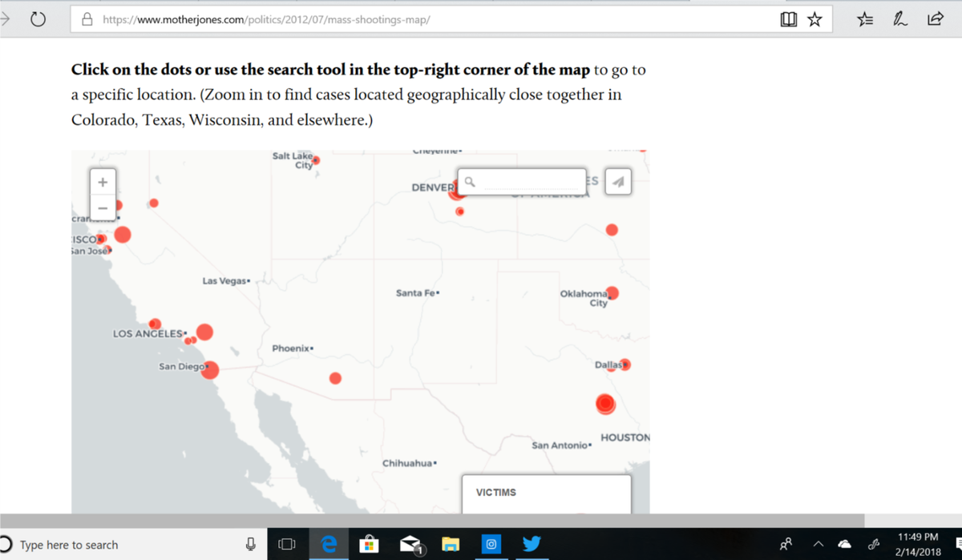Click the Chihuahua map label
Viewport: 962px width, 560px height.
(x=409, y=464)
